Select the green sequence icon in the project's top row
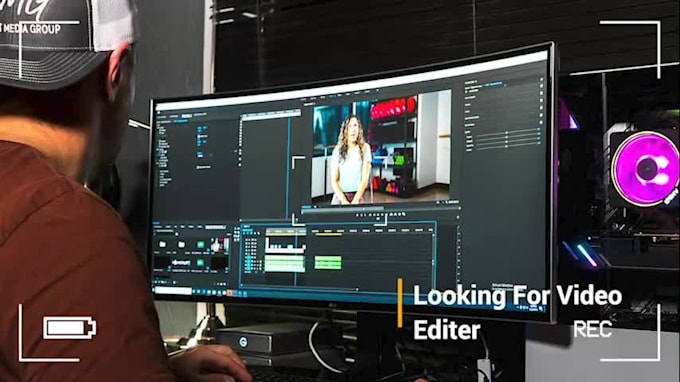680x382 pixels. [200, 245]
